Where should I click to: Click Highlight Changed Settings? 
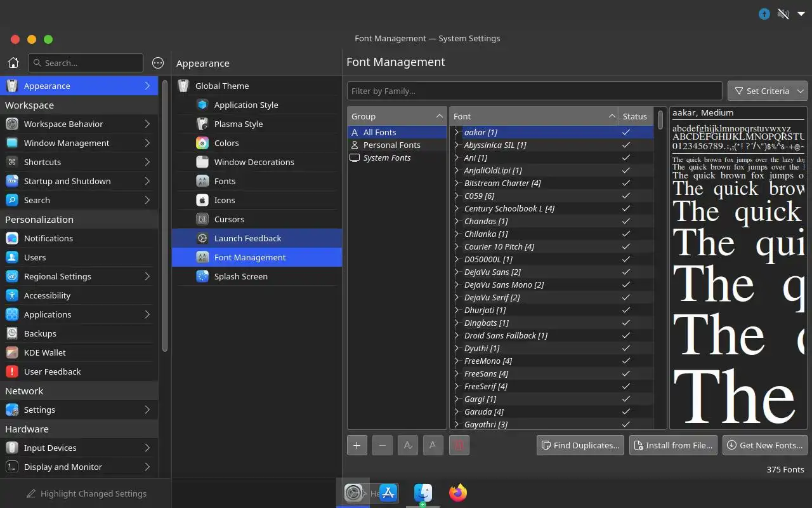86,493
